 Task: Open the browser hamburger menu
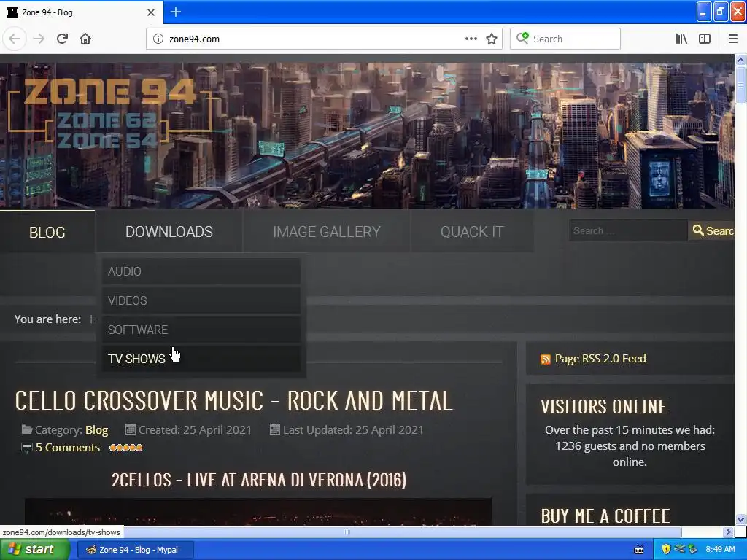(733, 39)
